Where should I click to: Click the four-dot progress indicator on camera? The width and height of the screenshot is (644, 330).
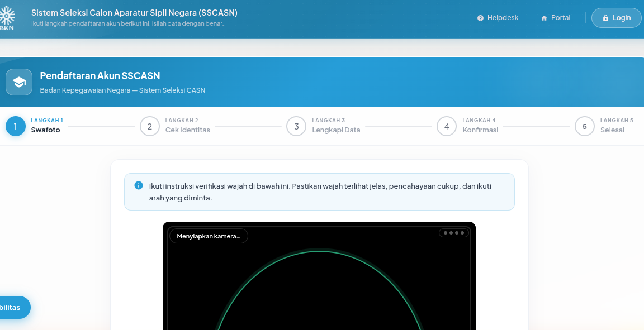coord(454,233)
